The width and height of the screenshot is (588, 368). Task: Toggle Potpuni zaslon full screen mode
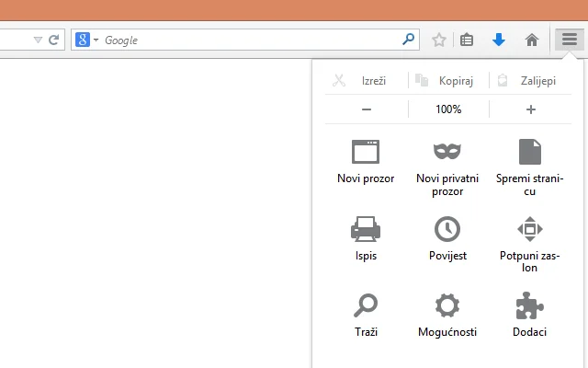[x=530, y=241]
